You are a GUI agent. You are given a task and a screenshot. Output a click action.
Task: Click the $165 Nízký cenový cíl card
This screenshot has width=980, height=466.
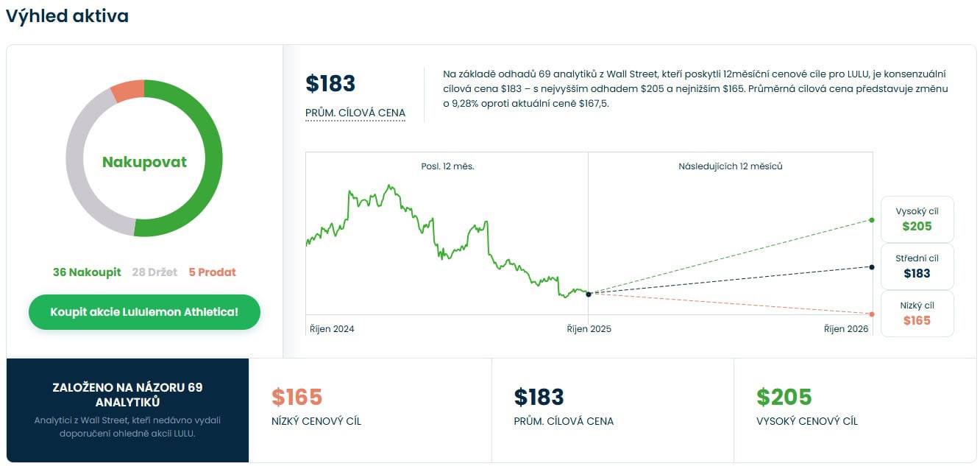coord(370,410)
